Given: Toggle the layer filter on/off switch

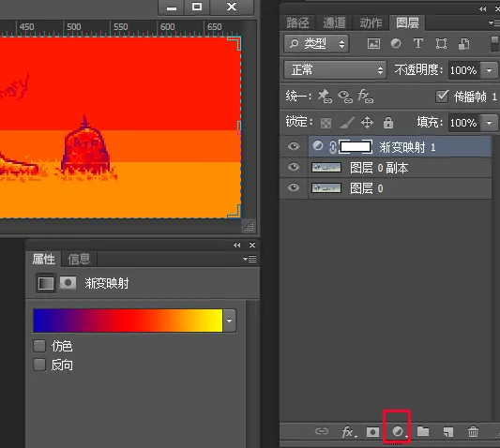Looking at the screenshot, I should 494,43.
